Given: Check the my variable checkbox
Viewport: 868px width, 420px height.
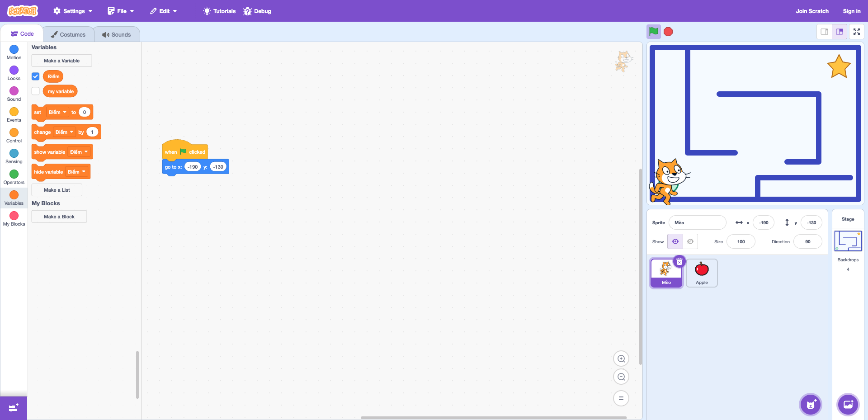Looking at the screenshot, I should click(36, 91).
